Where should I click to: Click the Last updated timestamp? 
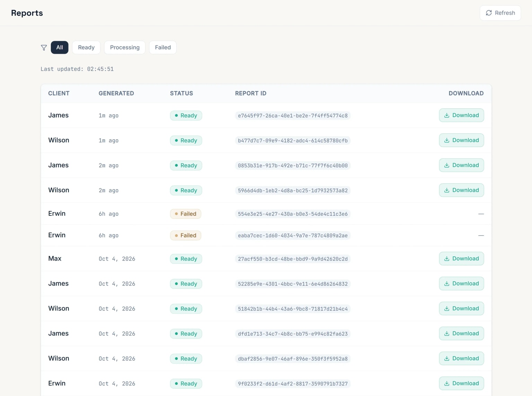[77, 69]
